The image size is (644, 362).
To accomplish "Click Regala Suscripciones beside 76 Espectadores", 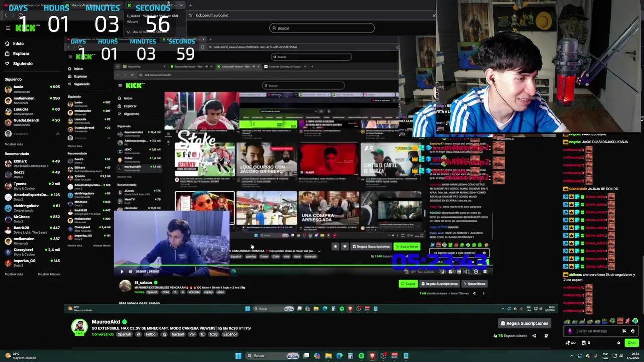I will coord(524,323).
